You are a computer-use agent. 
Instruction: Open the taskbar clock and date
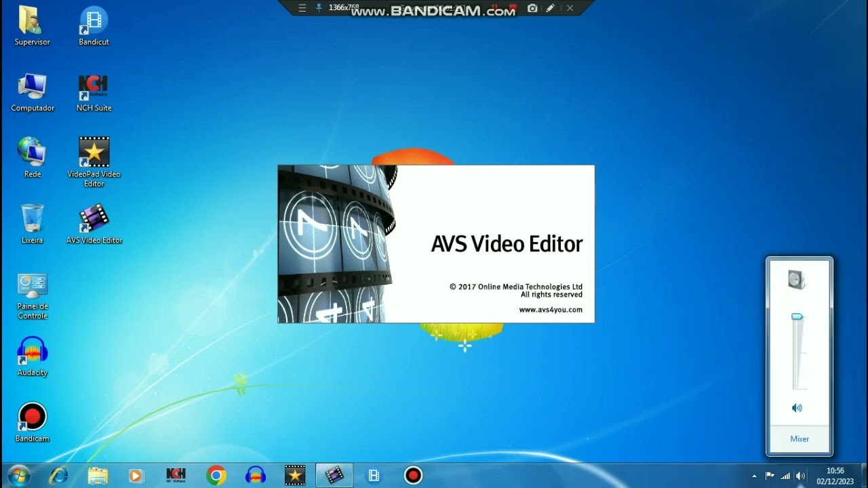(x=835, y=476)
